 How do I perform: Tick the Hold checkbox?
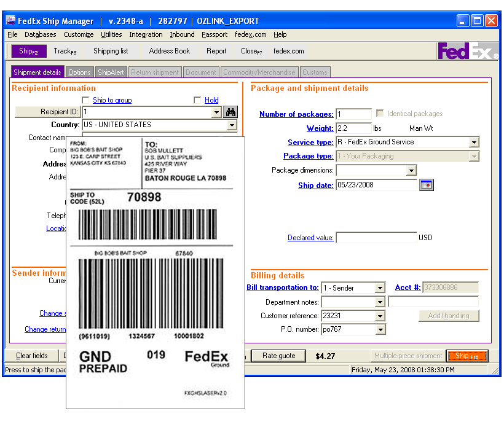(197, 100)
